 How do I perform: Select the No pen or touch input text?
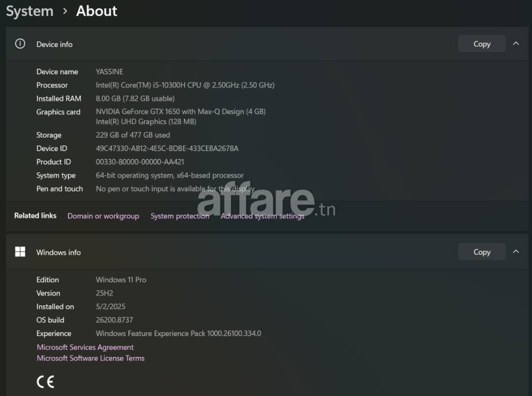tap(175, 189)
